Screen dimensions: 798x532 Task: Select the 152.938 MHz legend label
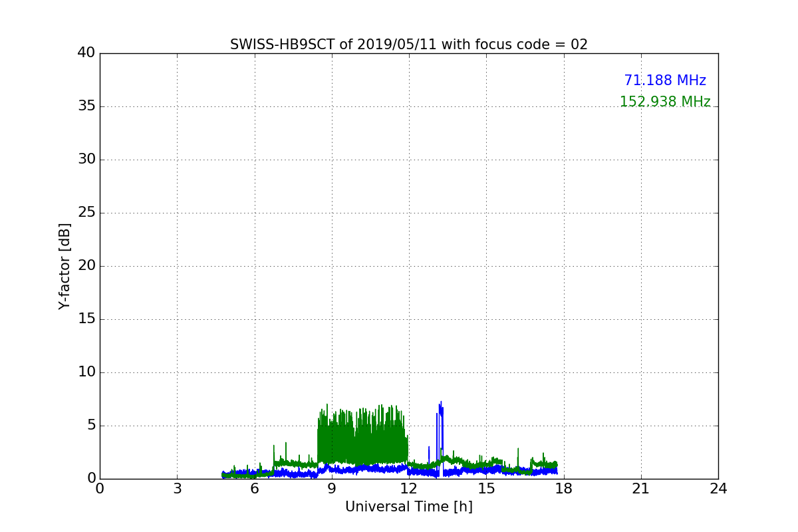pyautogui.click(x=665, y=102)
